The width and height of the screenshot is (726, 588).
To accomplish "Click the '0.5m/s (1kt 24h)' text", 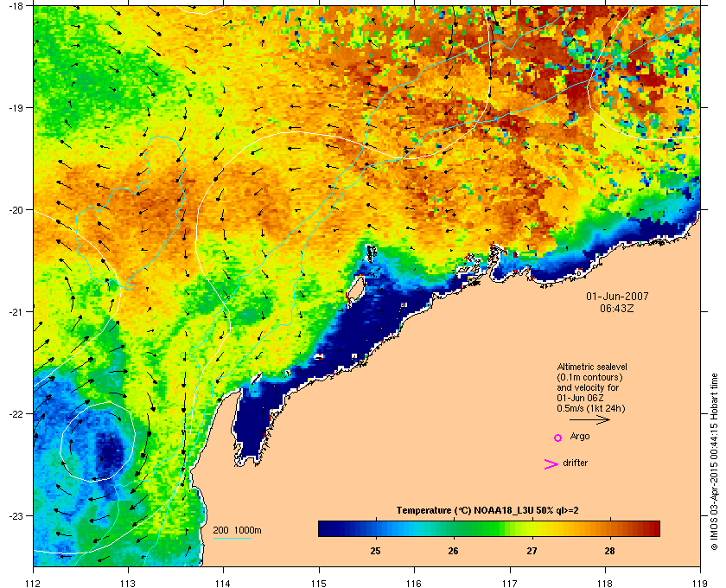I will point(591,409).
